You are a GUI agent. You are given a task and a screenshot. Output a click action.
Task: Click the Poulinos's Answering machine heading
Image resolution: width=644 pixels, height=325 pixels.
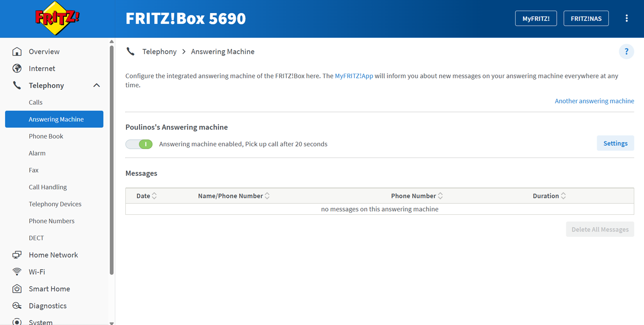coord(177,127)
